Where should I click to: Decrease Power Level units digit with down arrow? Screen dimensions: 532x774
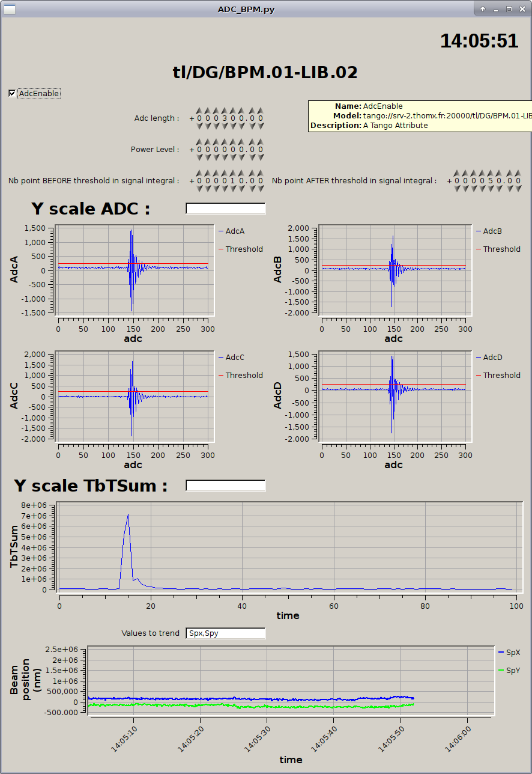(x=241, y=157)
